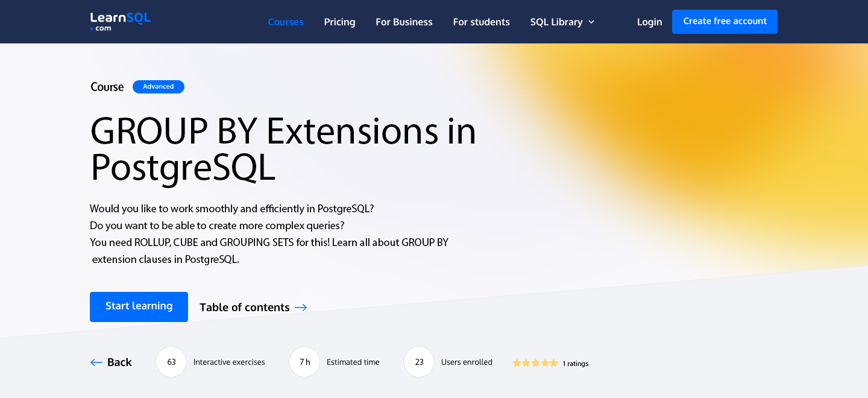Click the 23 users enrolled circle

[419, 362]
